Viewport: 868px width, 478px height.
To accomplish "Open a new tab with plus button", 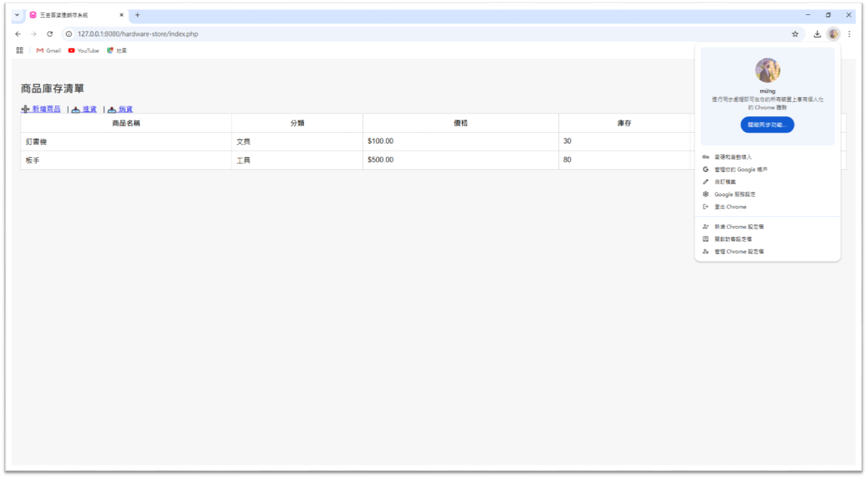I will (x=138, y=15).
